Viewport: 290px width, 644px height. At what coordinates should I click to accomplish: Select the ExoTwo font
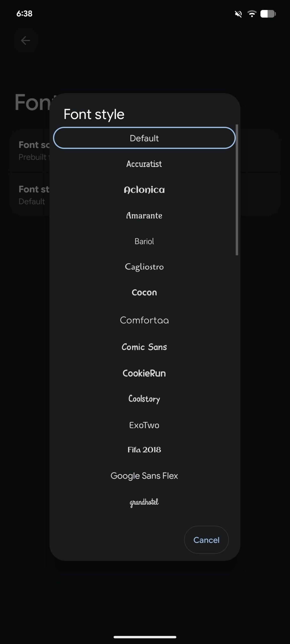click(x=144, y=425)
